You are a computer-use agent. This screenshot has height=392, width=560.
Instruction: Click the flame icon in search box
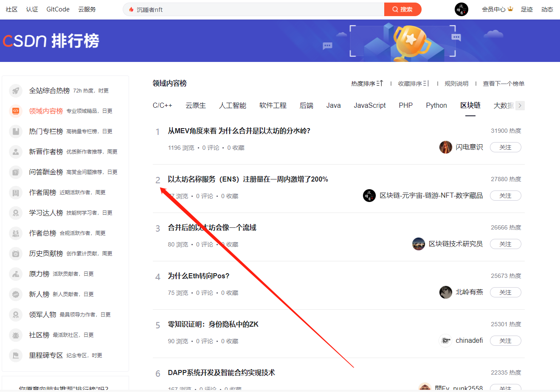click(x=131, y=9)
